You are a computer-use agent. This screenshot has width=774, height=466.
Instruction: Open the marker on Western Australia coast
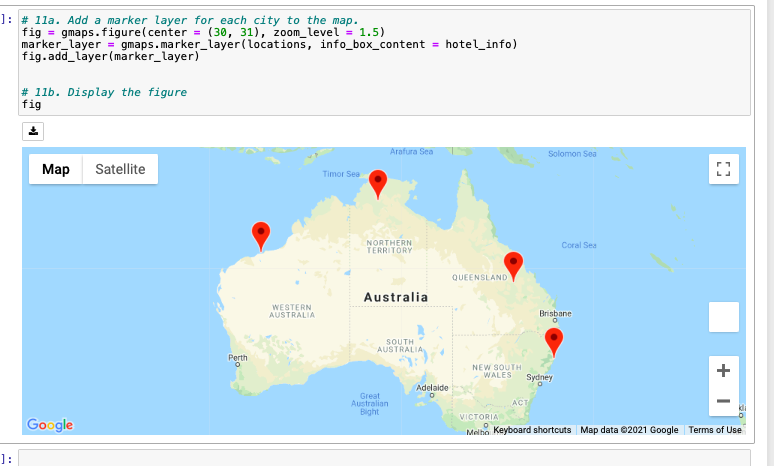point(261,236)
